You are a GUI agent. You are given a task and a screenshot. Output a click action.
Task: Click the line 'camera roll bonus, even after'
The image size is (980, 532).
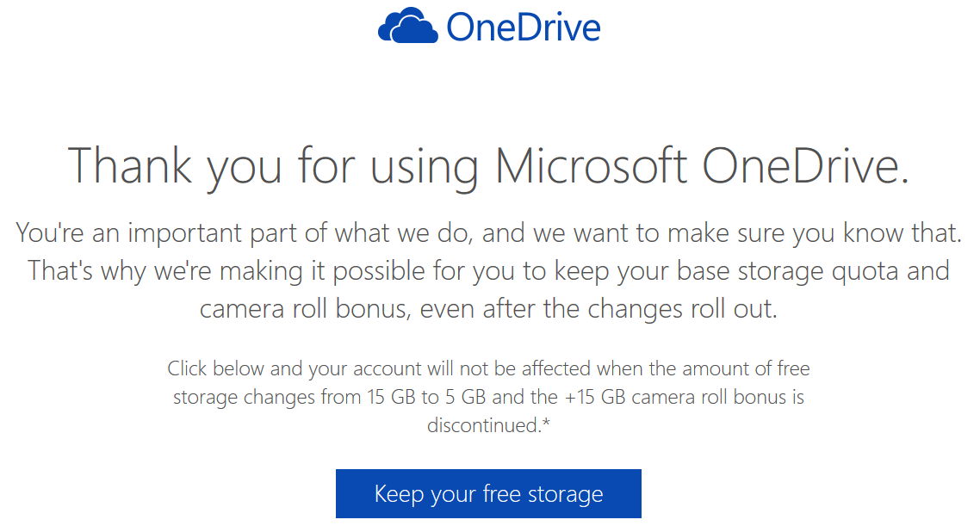coord(488,309)
